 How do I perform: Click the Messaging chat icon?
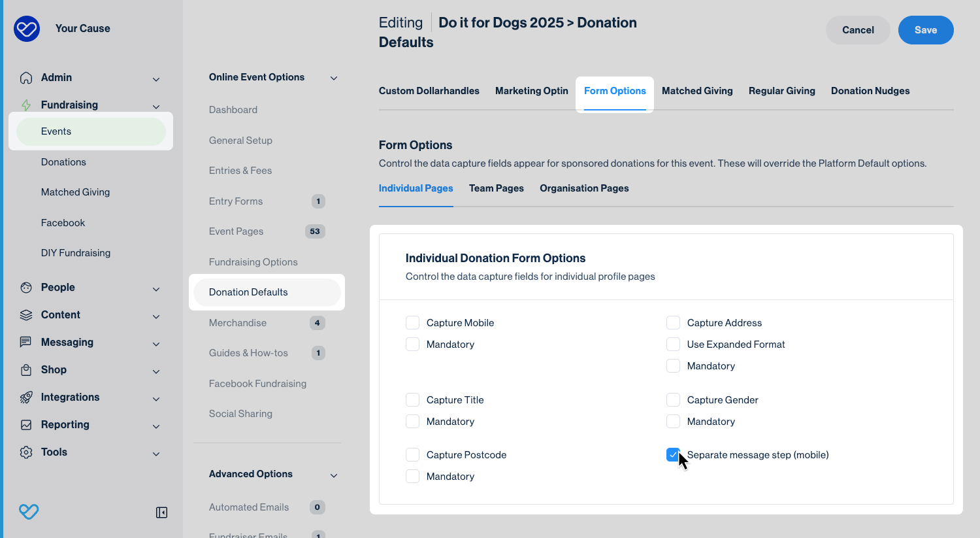tap(26, 343)
